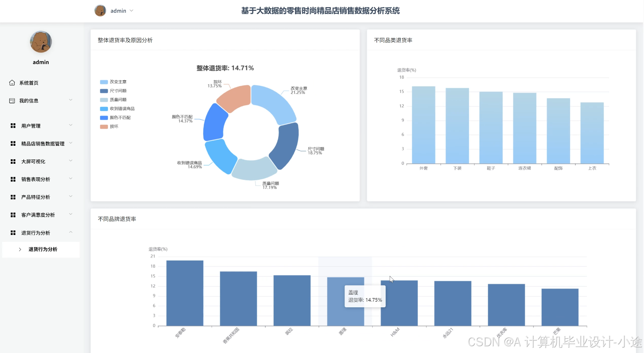Click the 芒果 bar in brand chart
The width and height of the screenshot is (644, 353).
coord(560,307)
